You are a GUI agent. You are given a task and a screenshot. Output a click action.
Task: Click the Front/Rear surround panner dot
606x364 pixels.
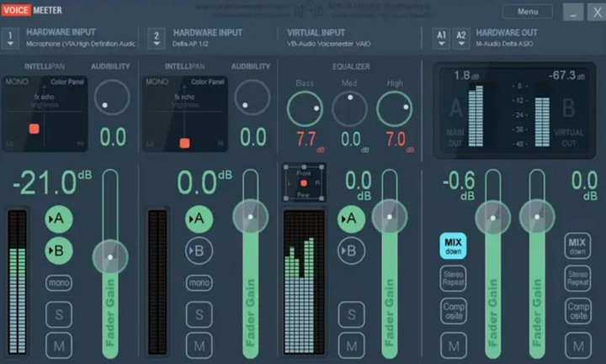coord(304,183)
